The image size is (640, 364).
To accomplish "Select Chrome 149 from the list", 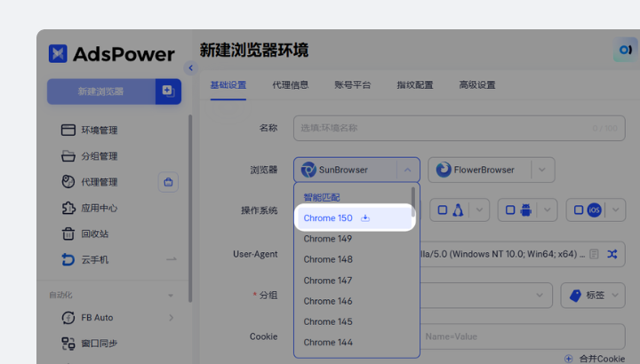I will click(x=328, y=239).
